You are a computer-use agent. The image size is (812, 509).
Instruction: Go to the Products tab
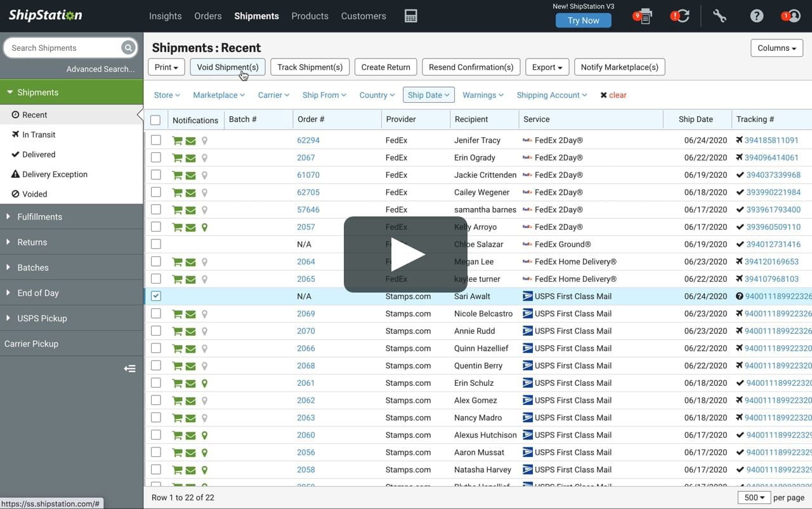coord(310,16)
